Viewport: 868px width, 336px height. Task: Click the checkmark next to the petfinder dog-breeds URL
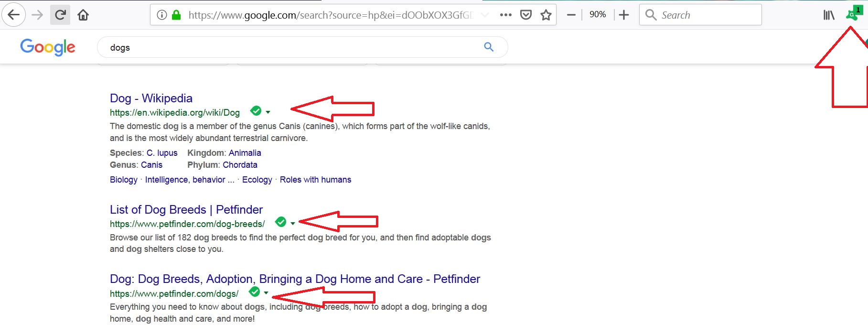point(281,222)
